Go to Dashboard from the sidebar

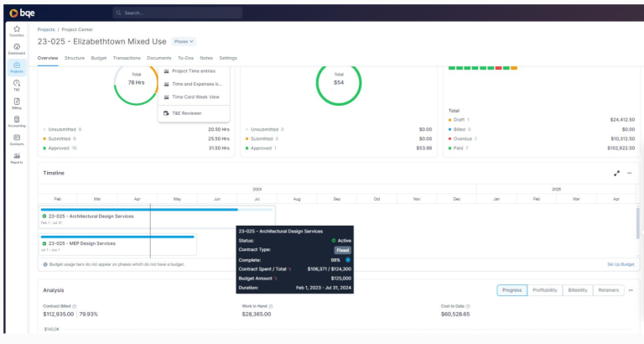coord(17,49)
